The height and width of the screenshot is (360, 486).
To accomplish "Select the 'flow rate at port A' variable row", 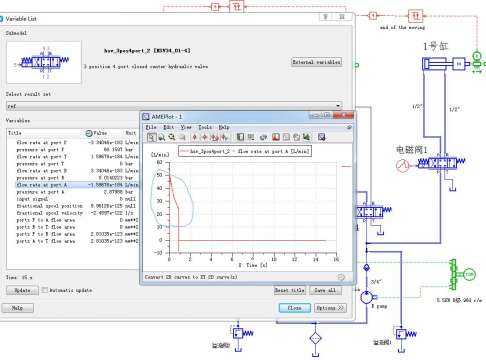I will coord(77,185).
